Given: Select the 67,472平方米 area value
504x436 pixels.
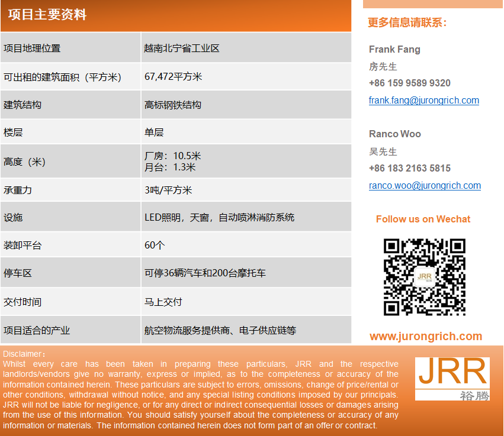Looking at the screenshot, I should coord(174,77).
